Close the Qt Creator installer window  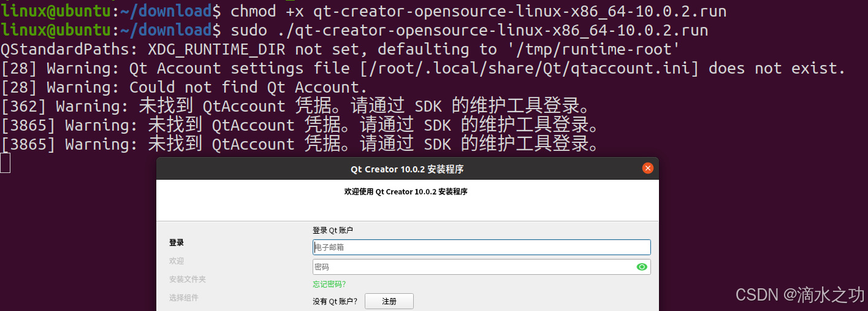647,168
